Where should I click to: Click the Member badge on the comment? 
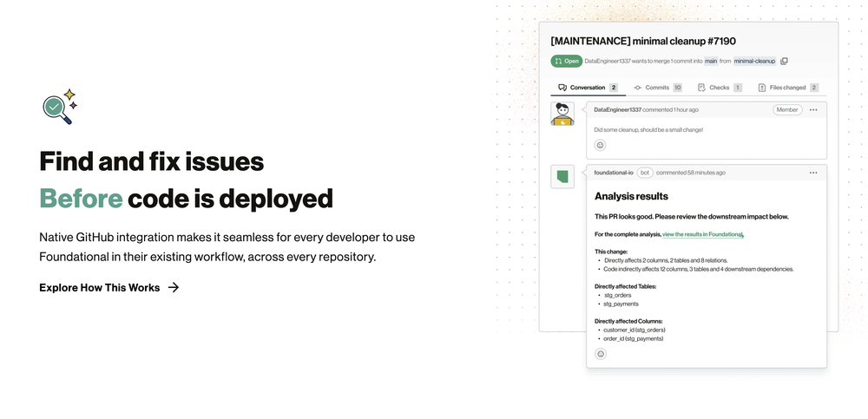[787, 109]
